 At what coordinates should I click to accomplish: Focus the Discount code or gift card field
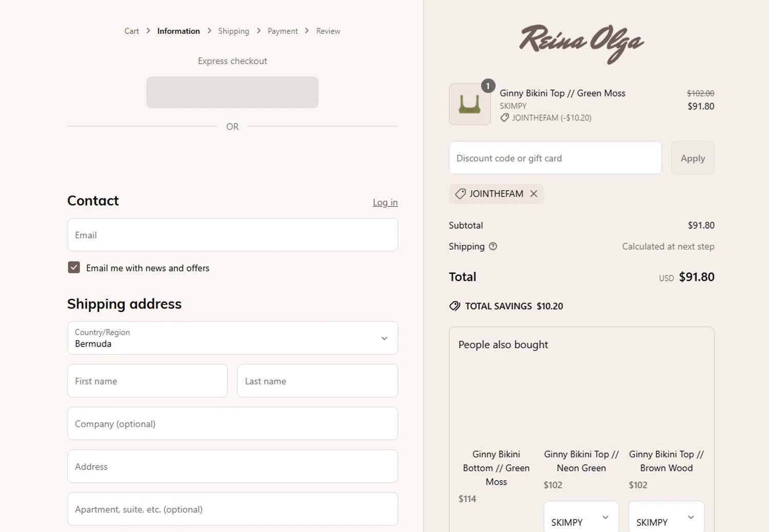pos(555,158)
